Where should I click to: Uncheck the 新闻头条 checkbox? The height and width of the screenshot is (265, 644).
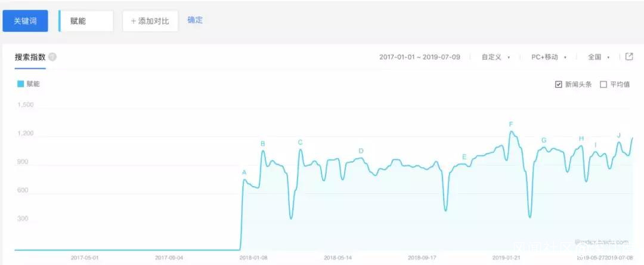[558, 85]
